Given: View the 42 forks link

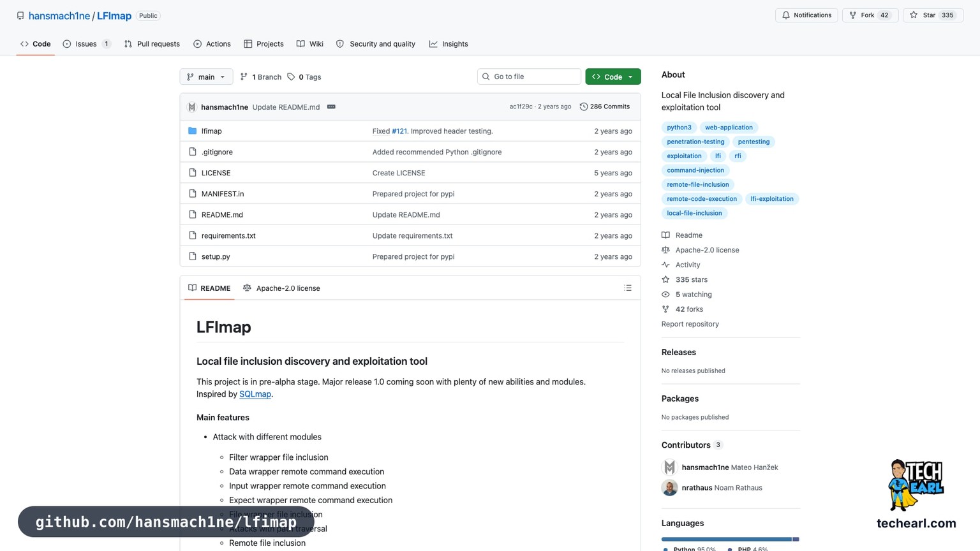Looking at the screenshot, I should click(682, 309).
